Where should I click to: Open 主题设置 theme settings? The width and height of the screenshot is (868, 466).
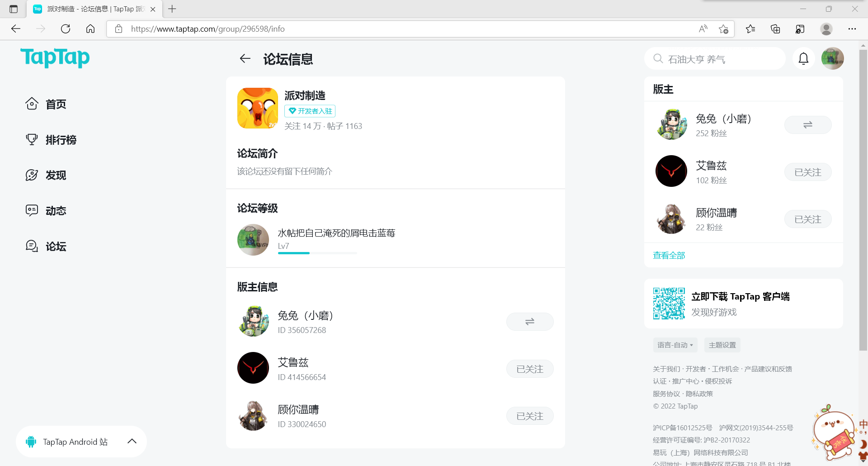coord(722,345)
